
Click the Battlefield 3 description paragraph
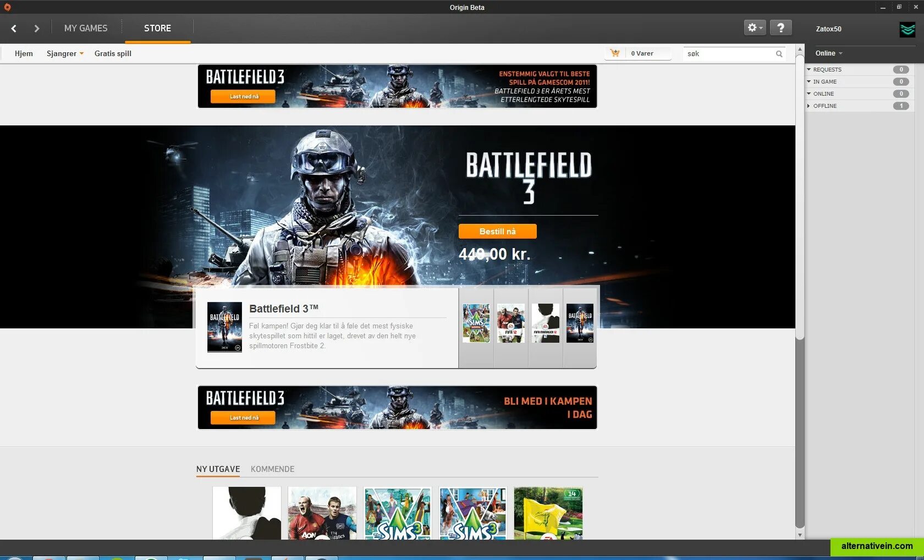[x=332, y=336]
